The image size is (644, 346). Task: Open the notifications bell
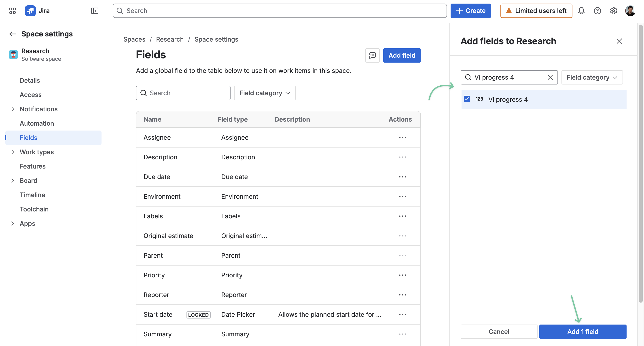pos(581,11)
